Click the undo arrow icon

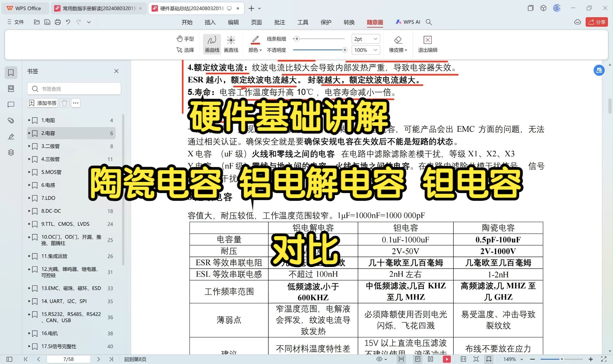[68, 22]
